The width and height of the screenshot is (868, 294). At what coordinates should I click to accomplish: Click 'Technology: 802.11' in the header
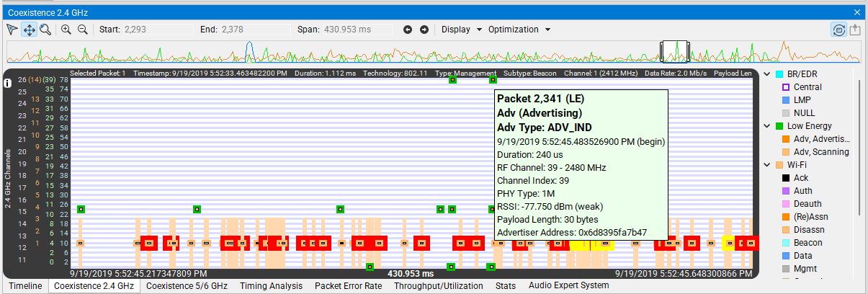(395, 73)
